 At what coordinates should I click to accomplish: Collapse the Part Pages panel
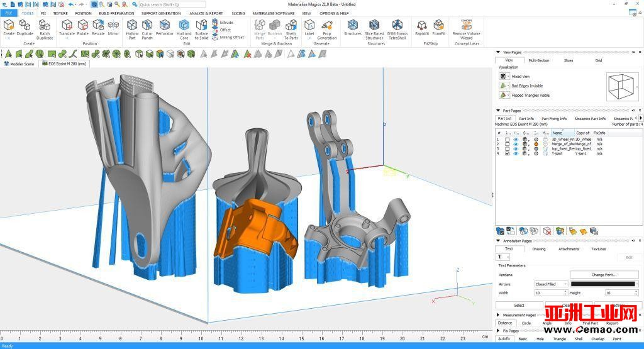click(x=498, y=111)
